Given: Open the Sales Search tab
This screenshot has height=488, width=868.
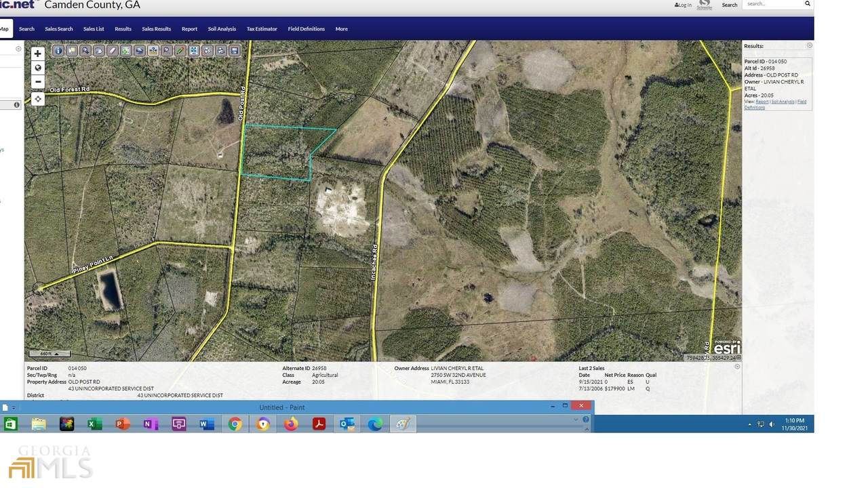Looking at the screenshot, I should [x=59, y=28].
